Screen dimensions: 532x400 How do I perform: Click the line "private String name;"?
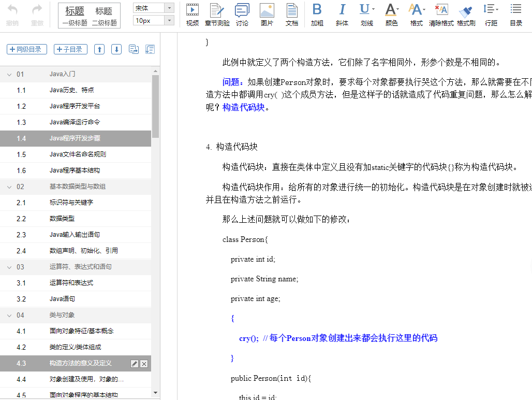tap(264, 279)
